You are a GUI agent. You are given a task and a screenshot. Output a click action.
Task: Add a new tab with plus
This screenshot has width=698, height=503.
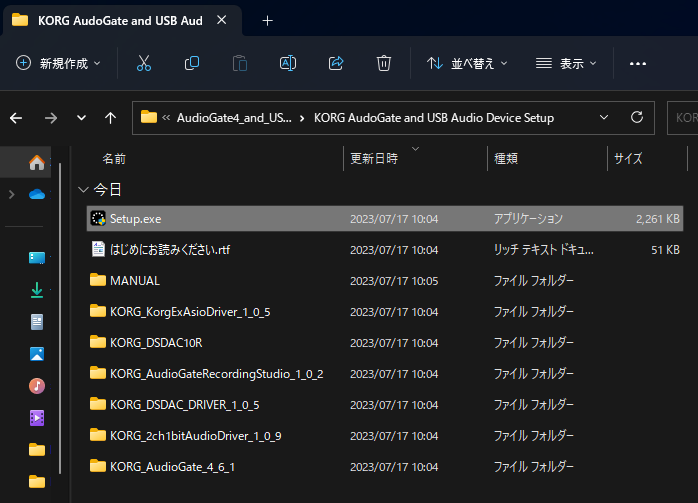(x=268, y=20)
